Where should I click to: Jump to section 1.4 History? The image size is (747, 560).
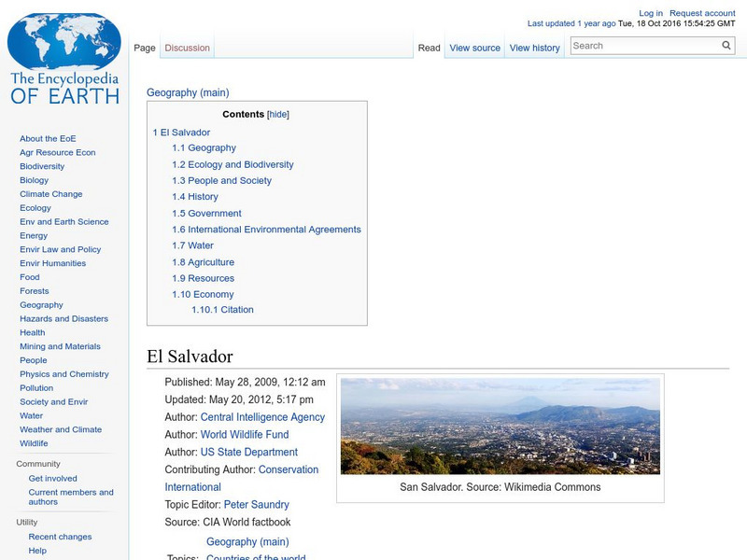(195, 197)
